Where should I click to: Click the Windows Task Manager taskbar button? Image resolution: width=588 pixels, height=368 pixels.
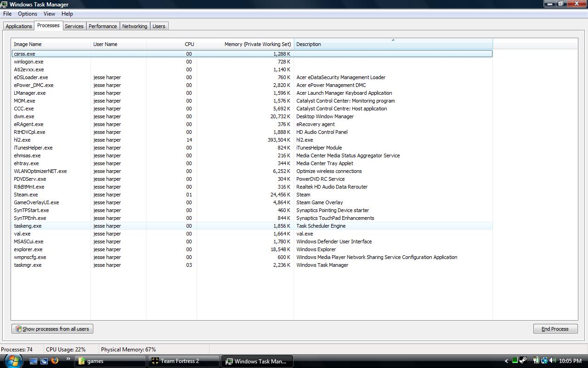pyautogui.click(x=257, y=361)
